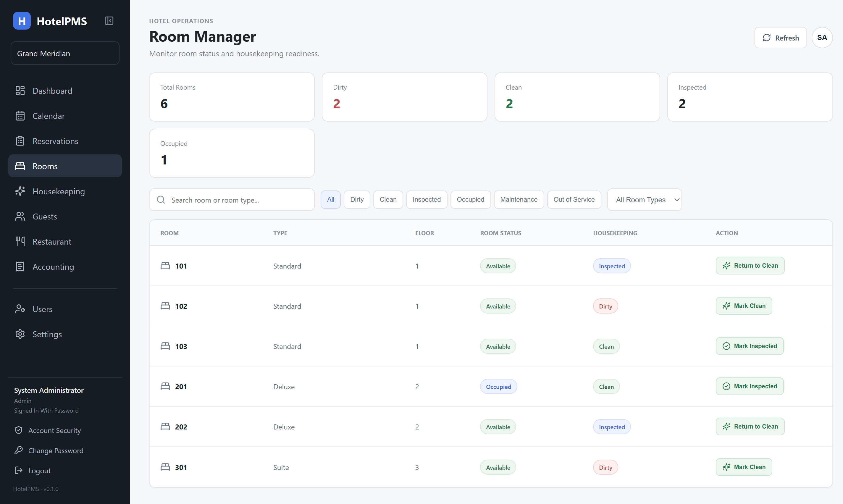Image resolution: width=843 pixels, height=504 pixels.
Task: Click the Inspected badge in room 202 row
Action: click(612, 427)
